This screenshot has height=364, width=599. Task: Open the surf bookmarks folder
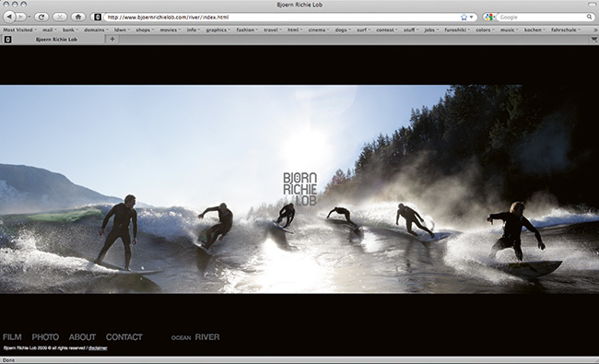pos(363,29)
